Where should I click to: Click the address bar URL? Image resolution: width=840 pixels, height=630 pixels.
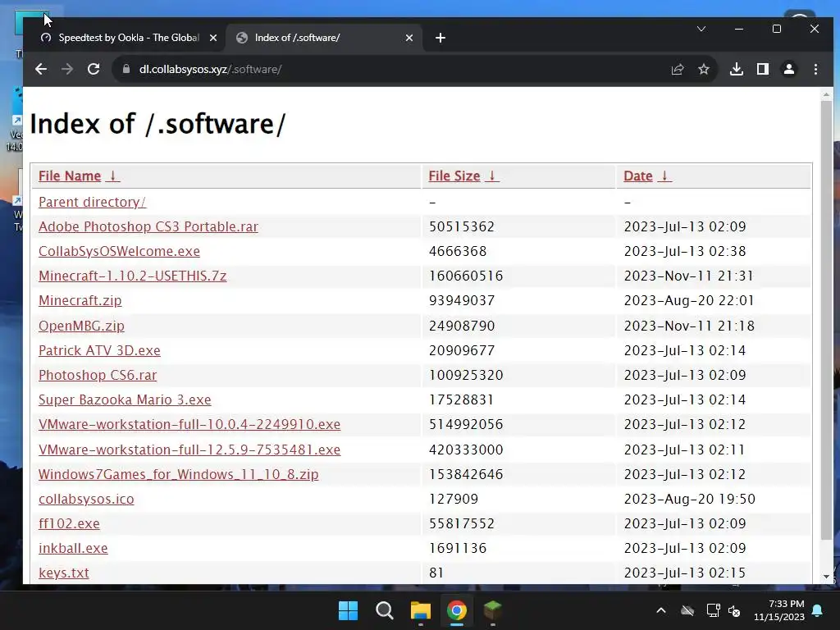(x=210, y=69)
